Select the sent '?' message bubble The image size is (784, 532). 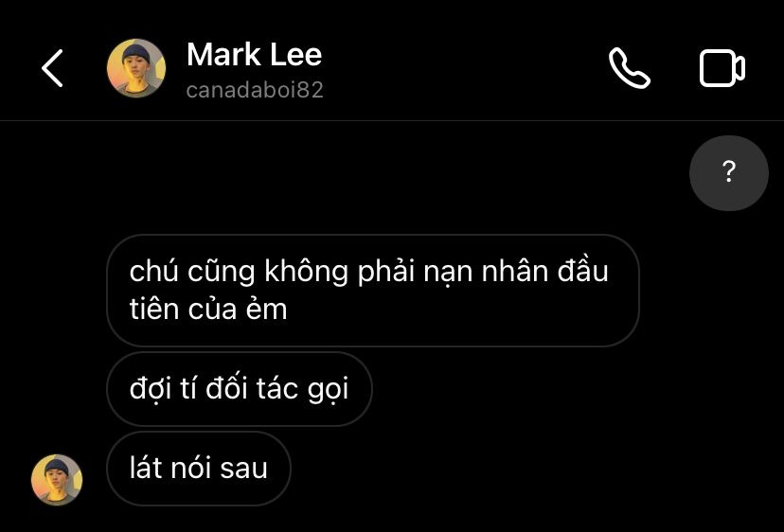point(728,173)
